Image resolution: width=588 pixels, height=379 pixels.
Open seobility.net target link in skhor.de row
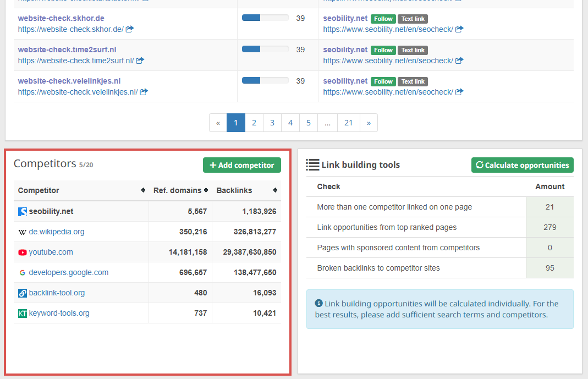tap(345, 18)
